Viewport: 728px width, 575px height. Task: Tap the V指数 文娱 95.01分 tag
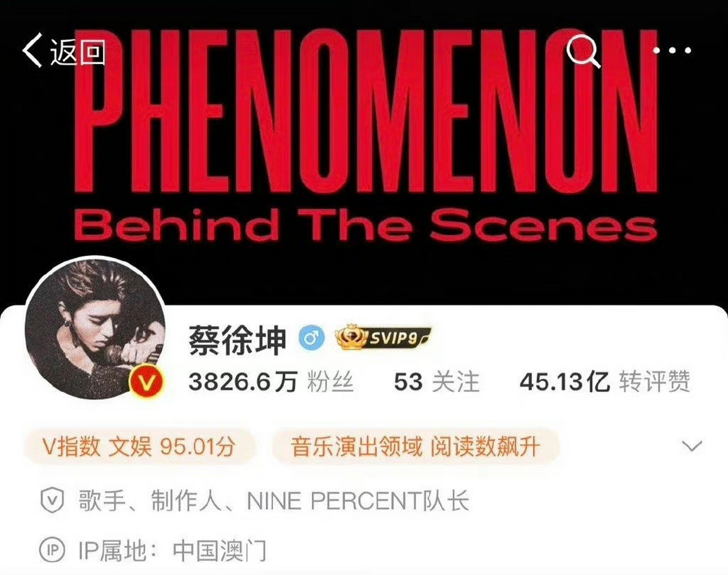139,447
